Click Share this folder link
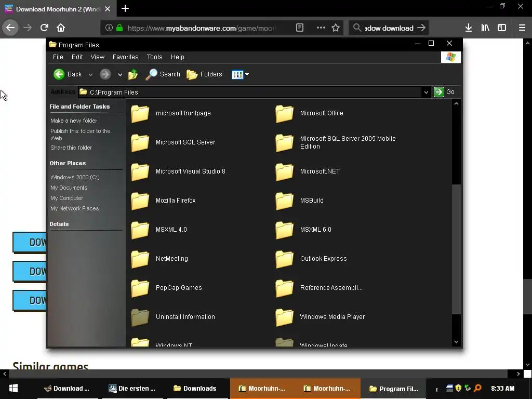This screenshot has height=399, width=532. 71,148
